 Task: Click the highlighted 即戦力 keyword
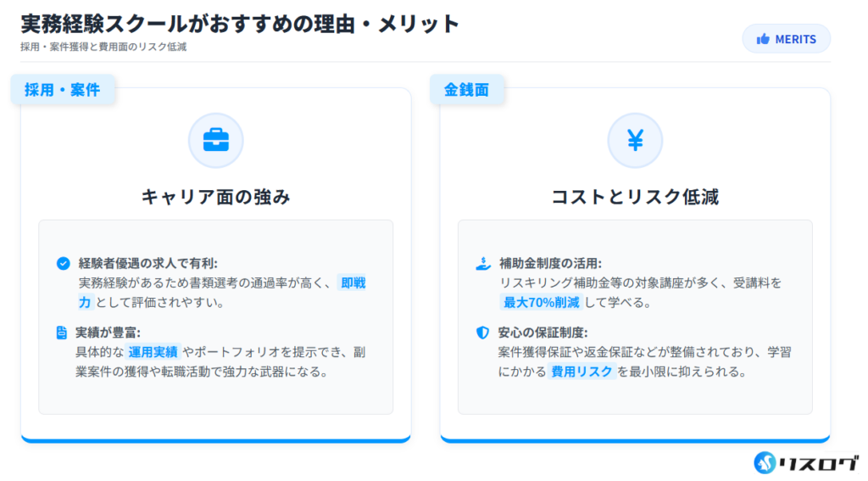pyautogui.click(x=353, y=282)
